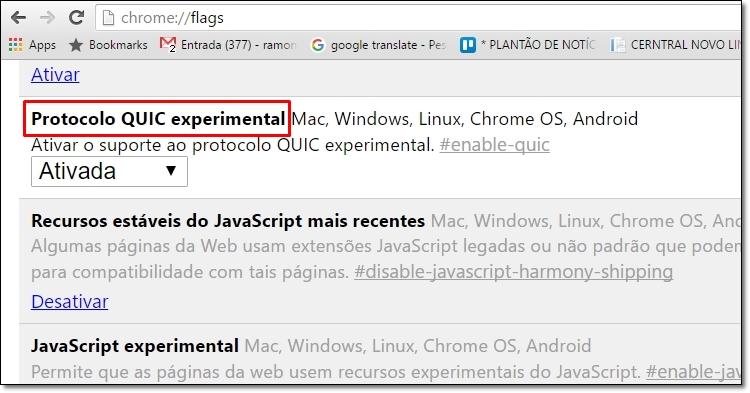Click the browser Back arrow

18,18
